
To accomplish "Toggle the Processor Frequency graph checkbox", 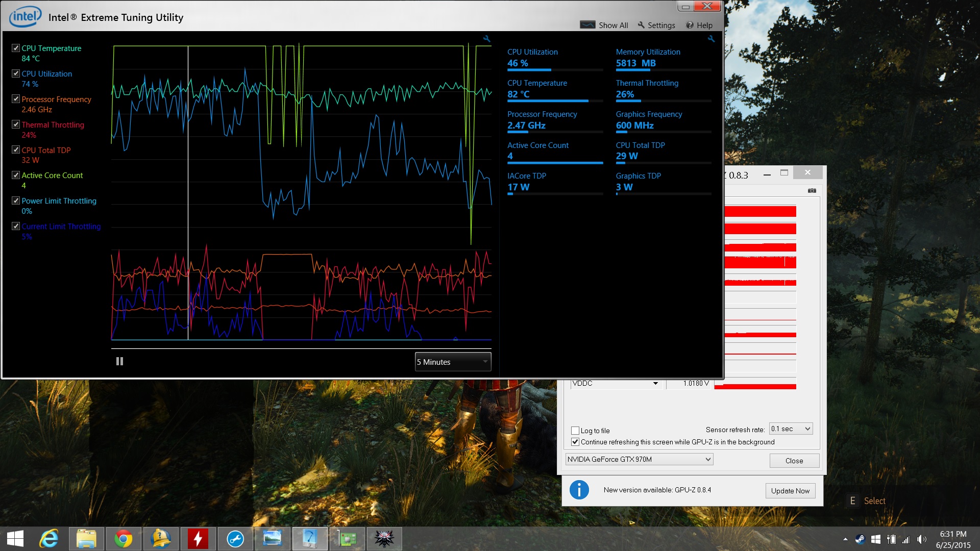I will [16, 99].
